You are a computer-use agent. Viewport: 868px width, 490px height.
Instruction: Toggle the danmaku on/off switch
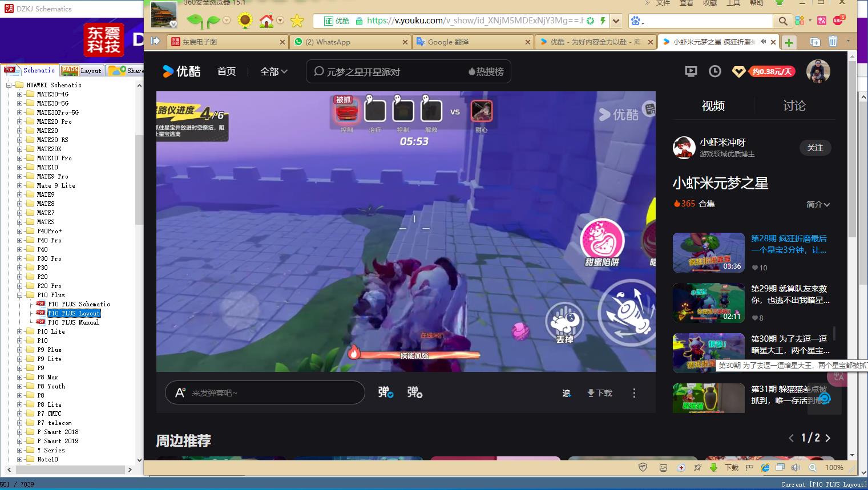(385, 392)
